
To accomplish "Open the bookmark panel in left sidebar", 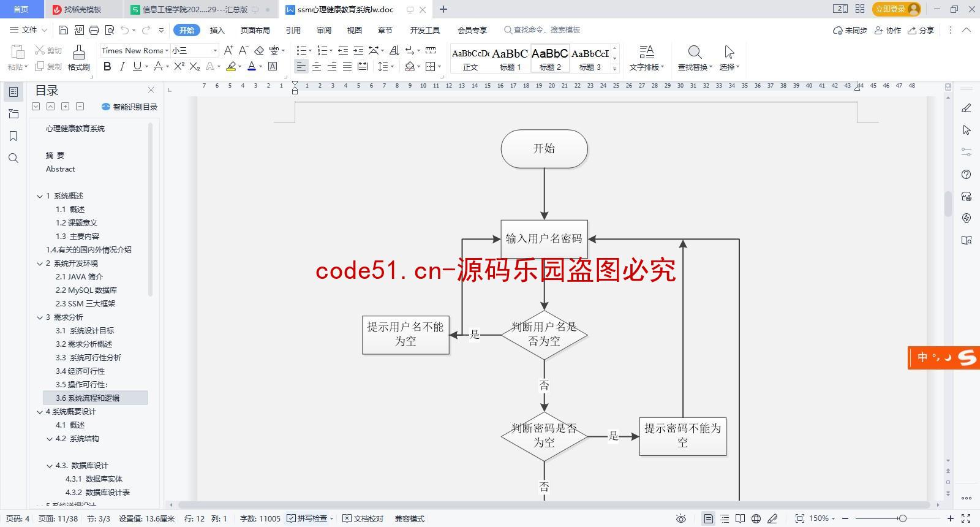I will pyautogui.click(x=13, y=136).
